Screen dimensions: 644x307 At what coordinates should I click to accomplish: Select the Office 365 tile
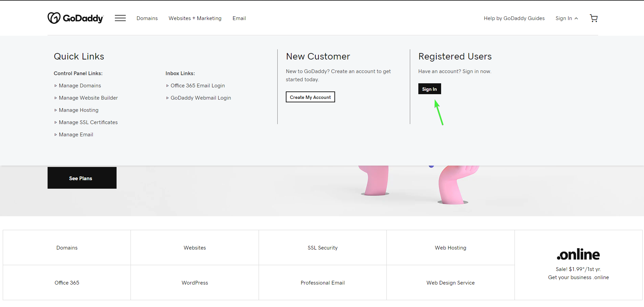(67, 283)
